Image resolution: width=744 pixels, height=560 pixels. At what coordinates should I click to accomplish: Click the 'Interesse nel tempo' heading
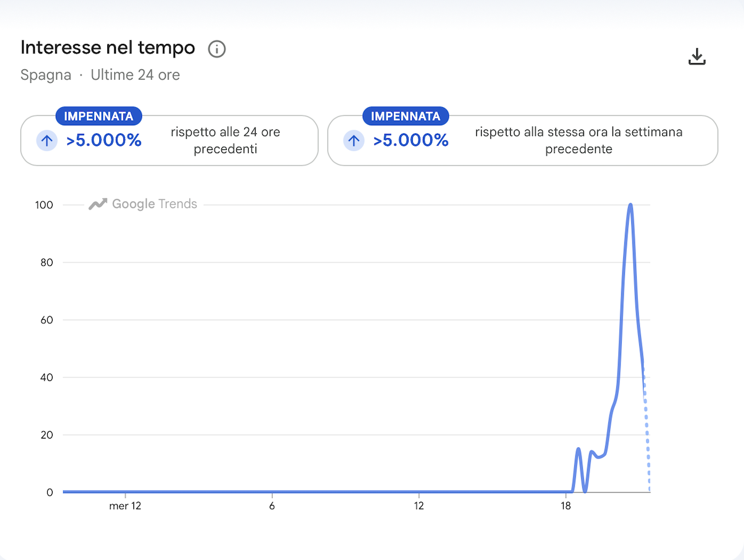(x=108, y=48)
